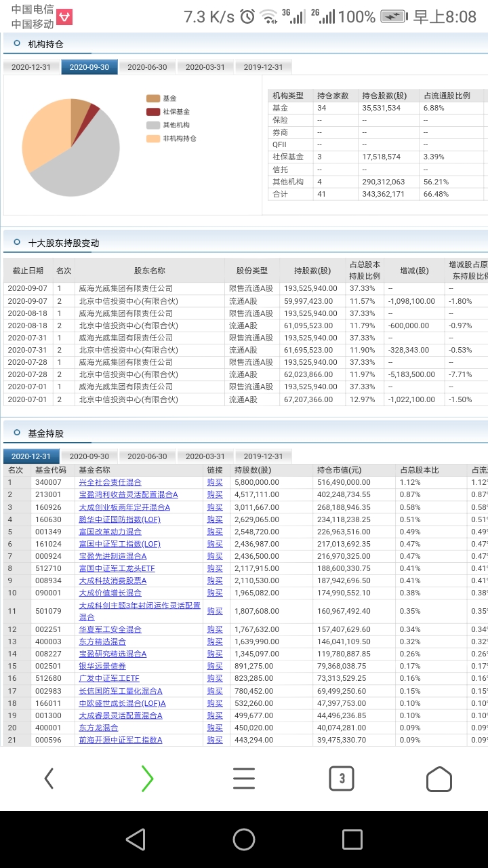Open 银华远景债券 fund link
The height and width of the screenshot is (868, 488).
point(102,666)
